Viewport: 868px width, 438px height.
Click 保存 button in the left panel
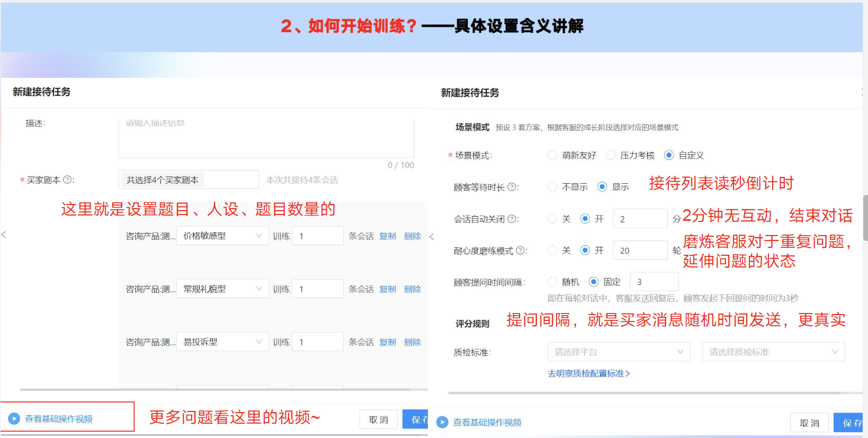tap(415, 419)
